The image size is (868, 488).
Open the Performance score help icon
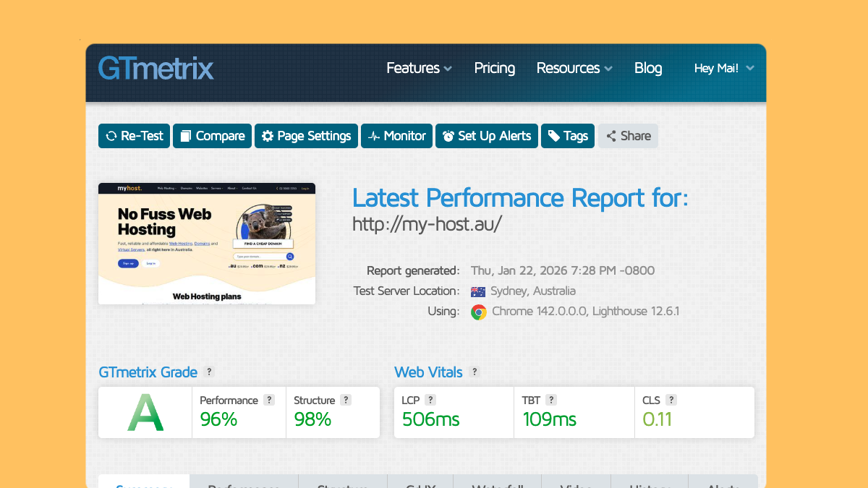[x=269, y=400]
